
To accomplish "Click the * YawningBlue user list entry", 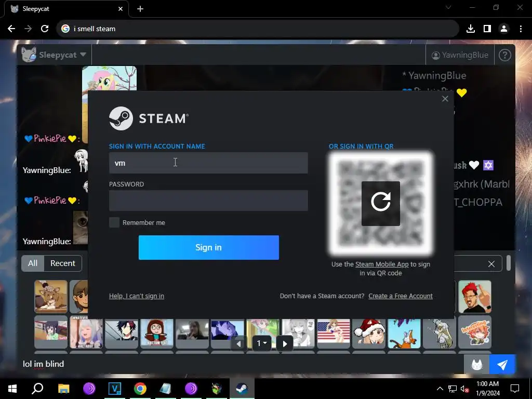I will point(434,76).
